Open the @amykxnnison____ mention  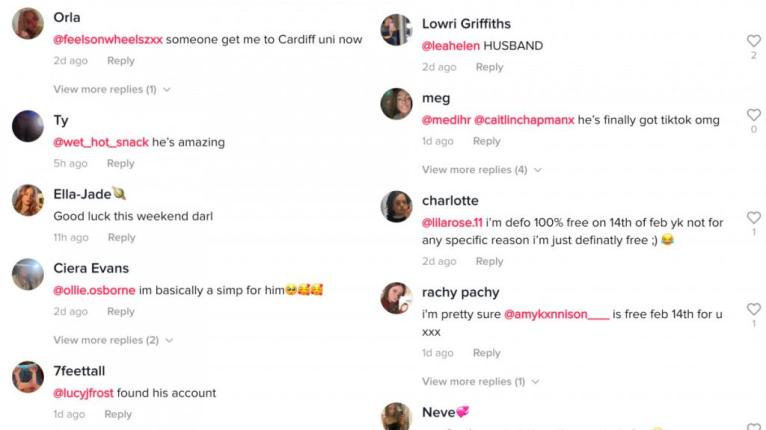(x=556, y=314)
